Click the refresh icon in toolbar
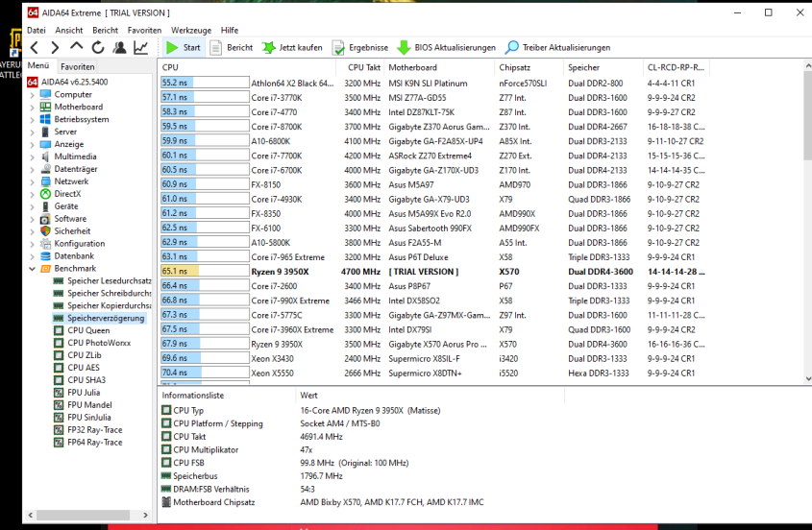Viewport: 812px width, 530px height. click(97, 48)
